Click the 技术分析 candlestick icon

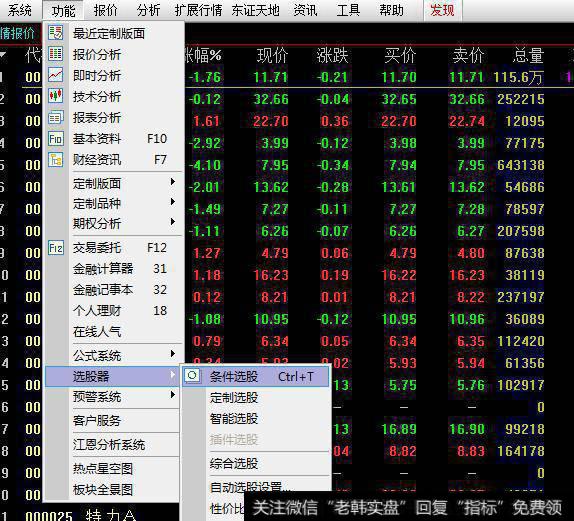[56, 96]
